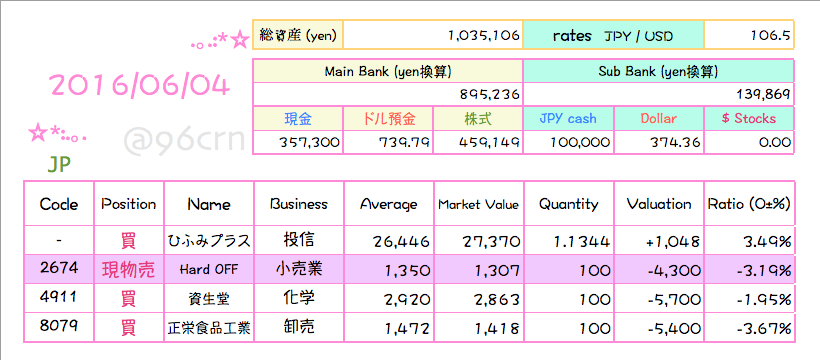820x360 pixels.
Task: Select the Valuation column header
Action: 659,204
